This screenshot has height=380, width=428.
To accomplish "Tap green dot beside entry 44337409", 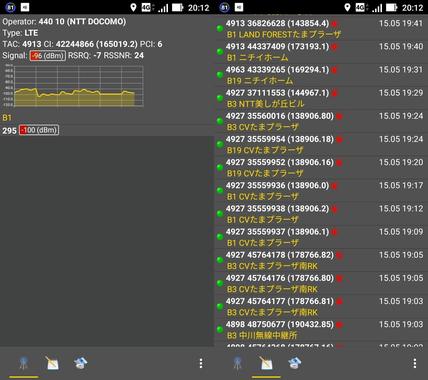I will 220,52.
